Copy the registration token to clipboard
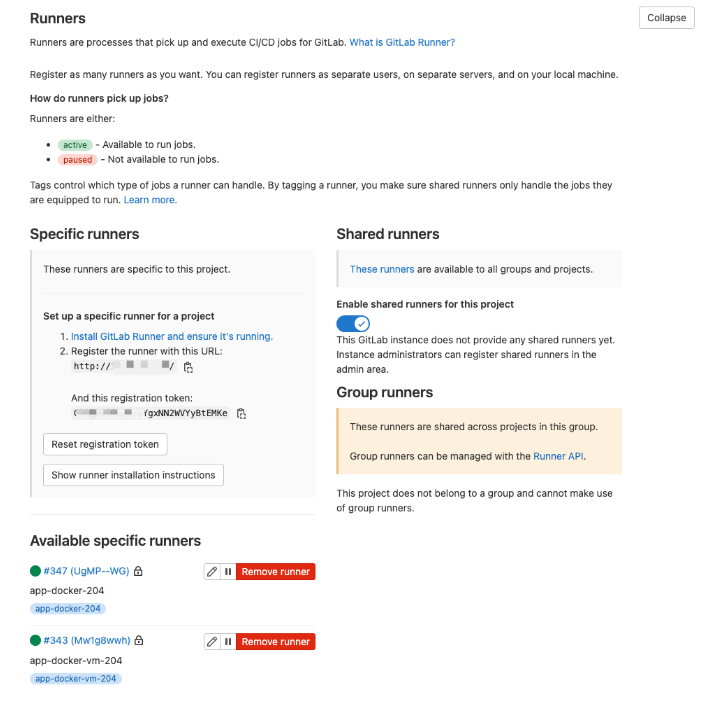The height and width of the screenshot is (707, 708). 242,414
